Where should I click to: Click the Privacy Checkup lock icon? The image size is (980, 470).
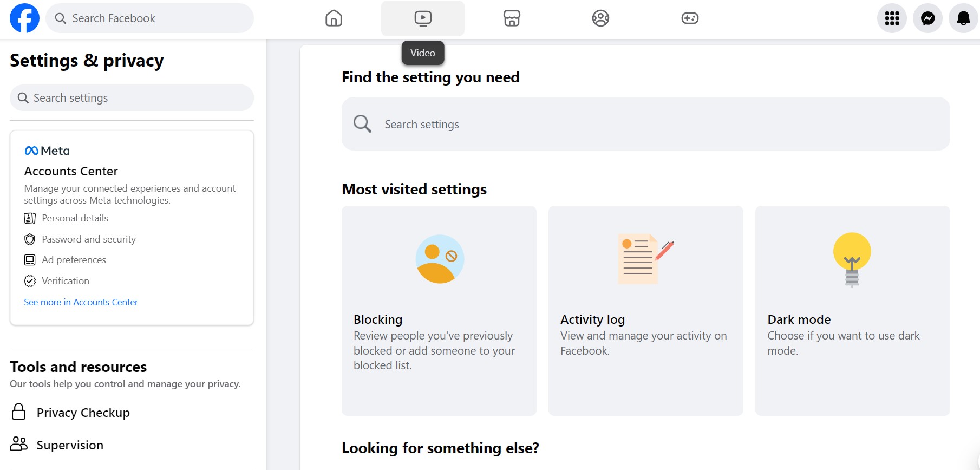pos(19,412)
